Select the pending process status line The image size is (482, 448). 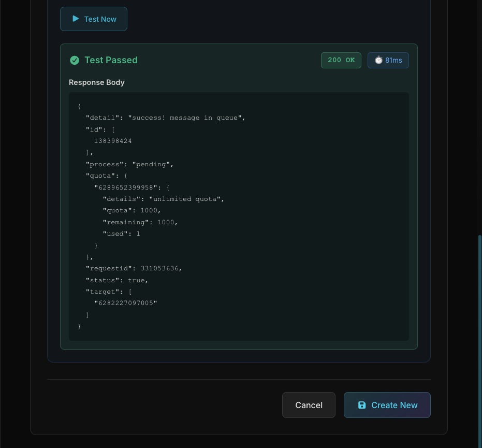129,164
